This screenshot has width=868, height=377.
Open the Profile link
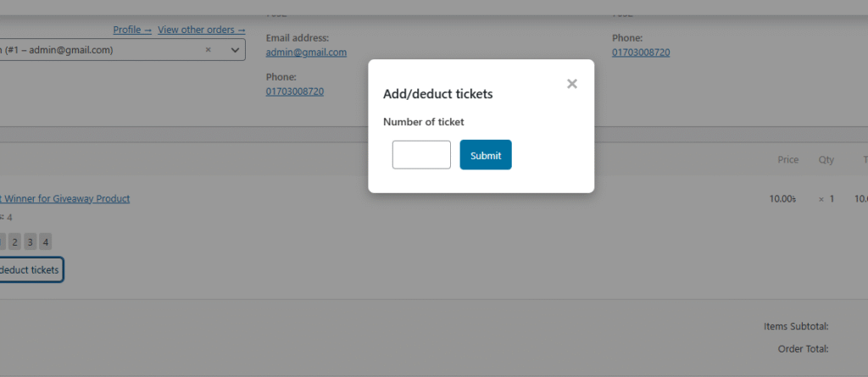(132, 30)
